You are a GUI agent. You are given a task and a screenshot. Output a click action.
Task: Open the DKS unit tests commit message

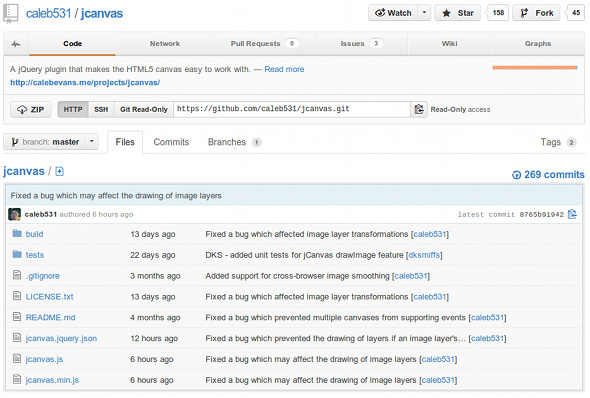point(304,255)
